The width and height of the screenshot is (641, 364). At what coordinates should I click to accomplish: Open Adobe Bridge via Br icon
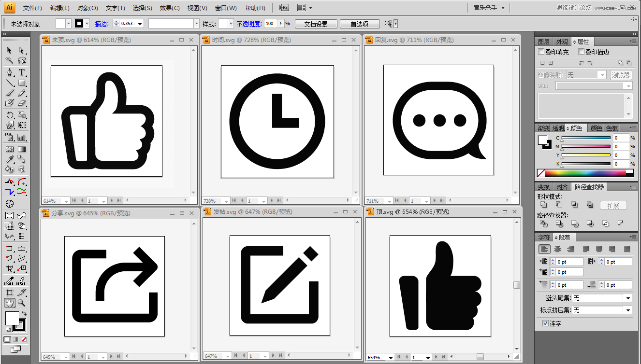284,8
